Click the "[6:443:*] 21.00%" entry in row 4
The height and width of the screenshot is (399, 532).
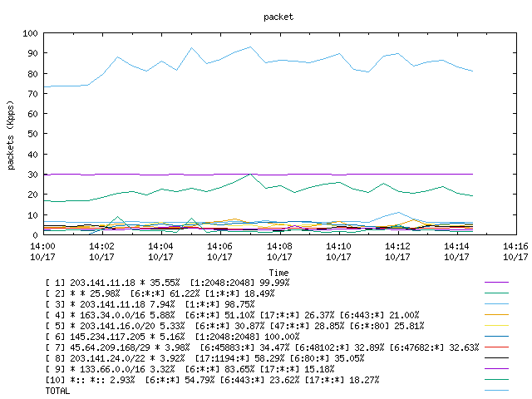pos(380,315)
